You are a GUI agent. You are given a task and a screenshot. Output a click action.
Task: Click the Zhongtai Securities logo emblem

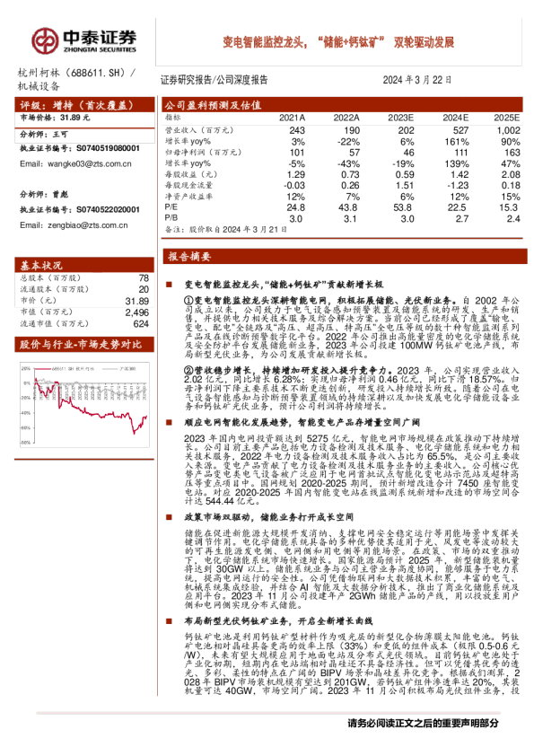coord(45,41)
